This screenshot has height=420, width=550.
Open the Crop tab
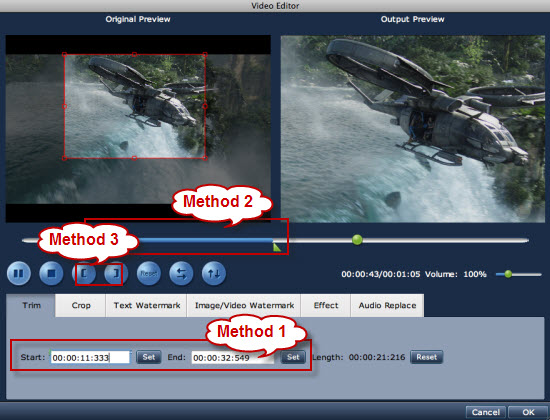coord(81,306)
